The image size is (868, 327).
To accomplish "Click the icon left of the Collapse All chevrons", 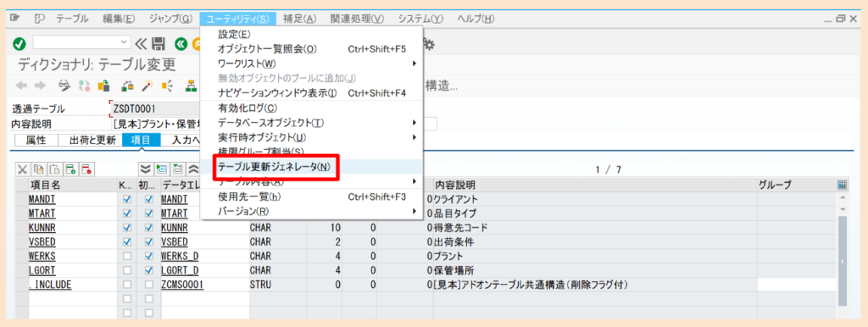I will [x=178, y=169].
